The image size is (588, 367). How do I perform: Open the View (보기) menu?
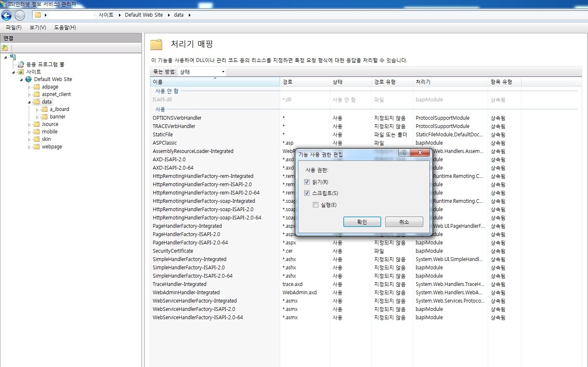tap(38, 27)
